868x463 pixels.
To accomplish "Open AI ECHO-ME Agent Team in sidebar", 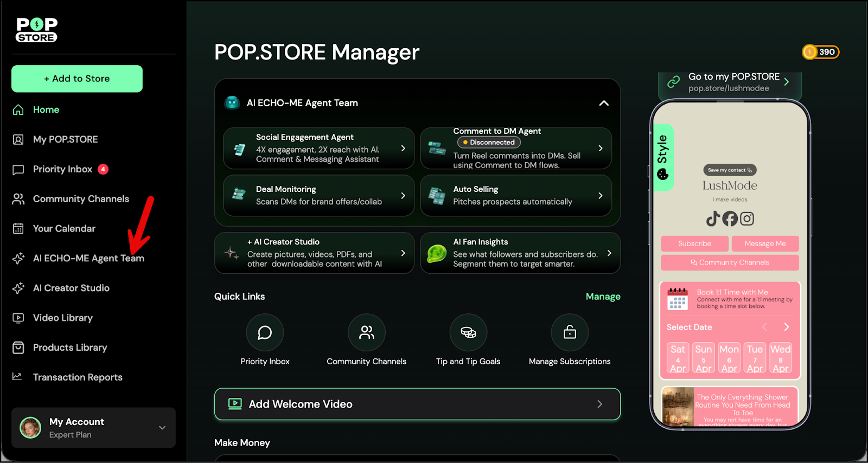I will [88, 258].
